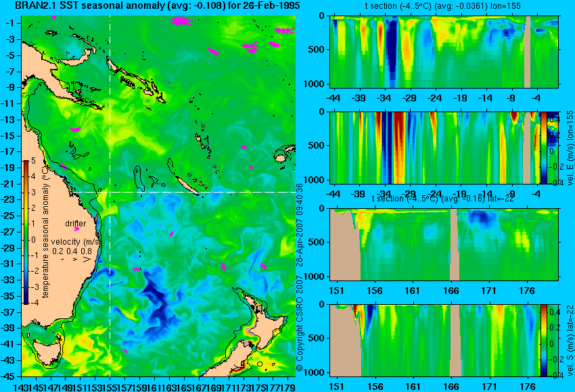The image size is (575, 392).
Task: Click the '0' tick on the temperature color bar
Action: tap(33, 240)
